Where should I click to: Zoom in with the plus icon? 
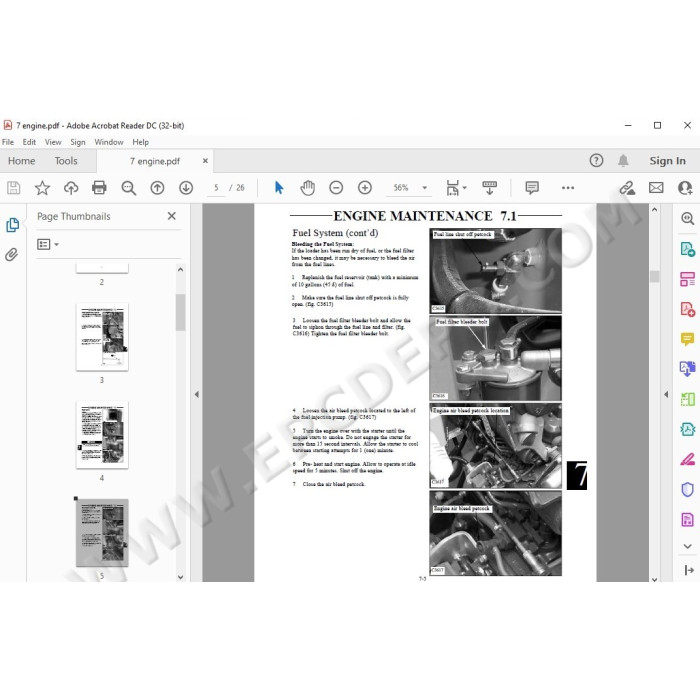click(x=365, y=188)
